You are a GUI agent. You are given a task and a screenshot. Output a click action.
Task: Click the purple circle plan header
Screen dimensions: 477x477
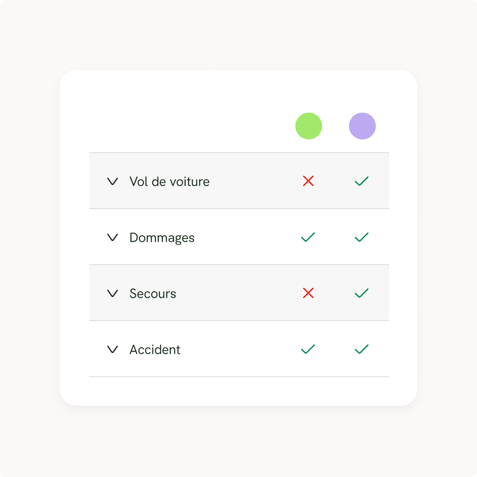pyautogui.click(x=362, y=126)
